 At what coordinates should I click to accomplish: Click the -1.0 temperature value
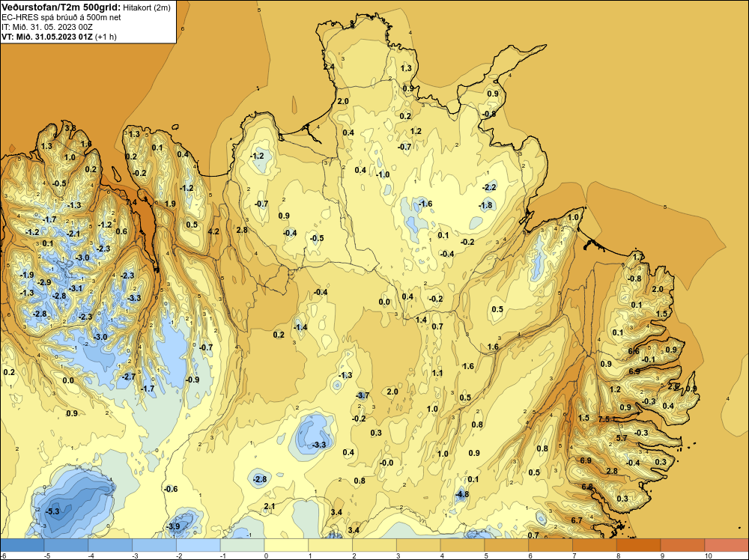click(x=382, y=174)
